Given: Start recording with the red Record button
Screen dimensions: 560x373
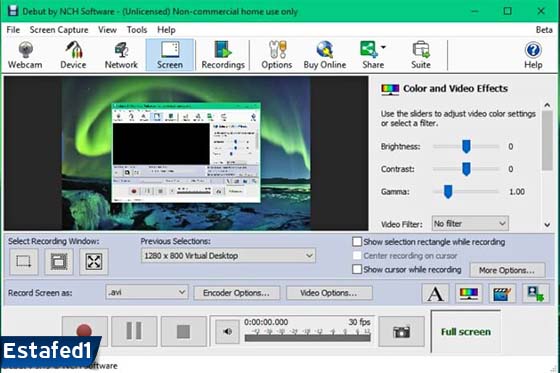Looking at the screenshot, I should (85, 331).
